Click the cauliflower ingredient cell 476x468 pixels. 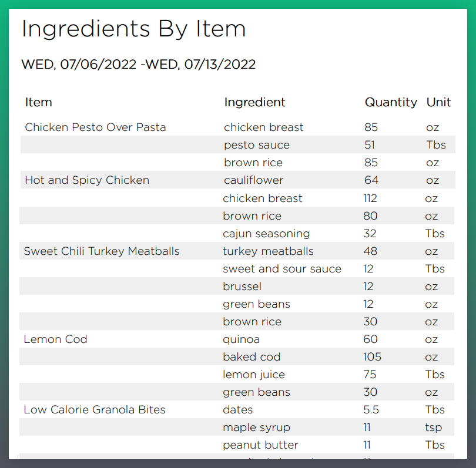pyautogui.click(x=253, y=180)
